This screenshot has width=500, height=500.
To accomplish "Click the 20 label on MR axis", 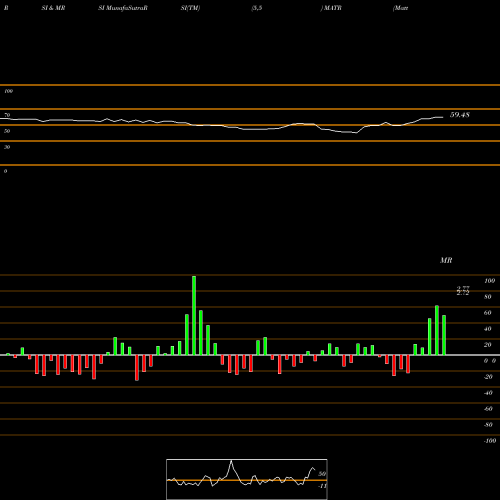I will 488,345.
